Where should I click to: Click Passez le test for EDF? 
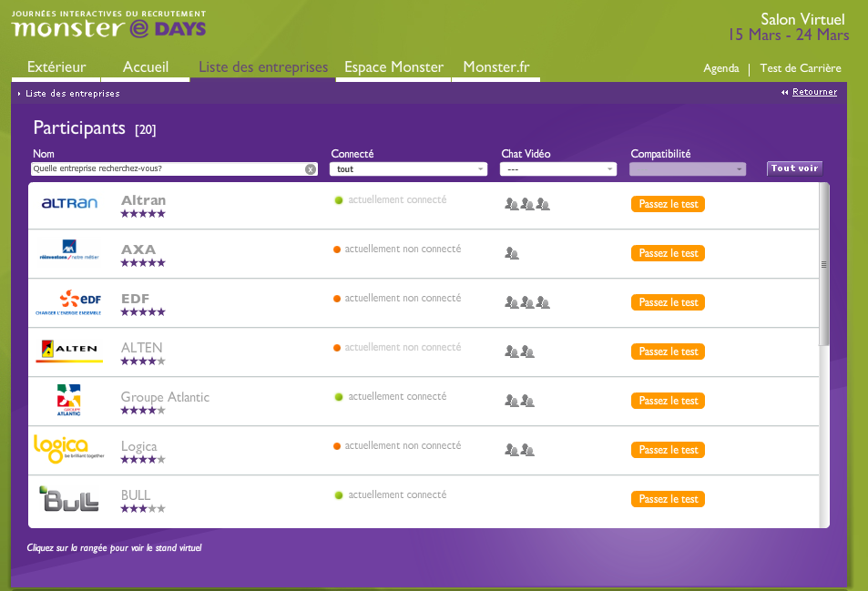tap(669, 302)
